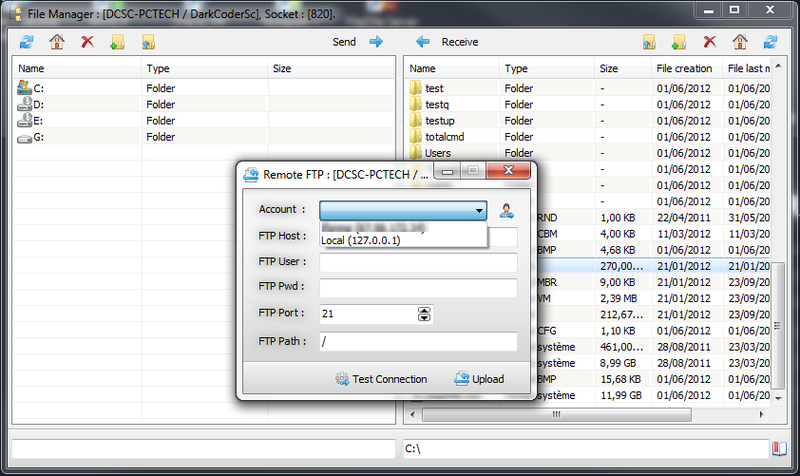Click the right pane C:\ path field
Screen dimensions: 800x476
(x=586, y=448)
